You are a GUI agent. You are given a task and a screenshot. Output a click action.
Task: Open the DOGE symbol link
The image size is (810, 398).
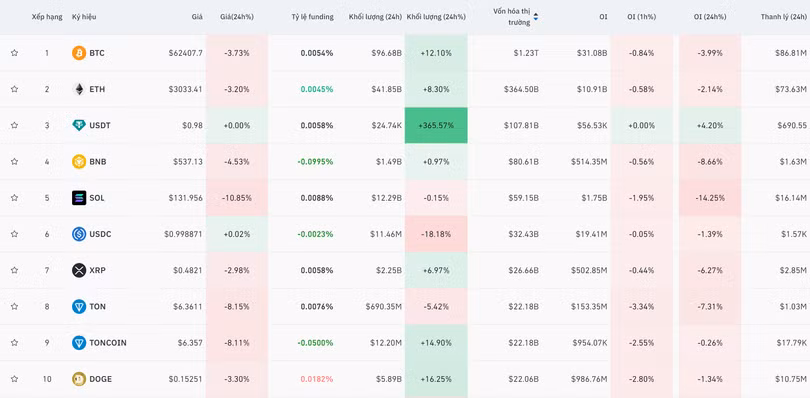[100, 379]
